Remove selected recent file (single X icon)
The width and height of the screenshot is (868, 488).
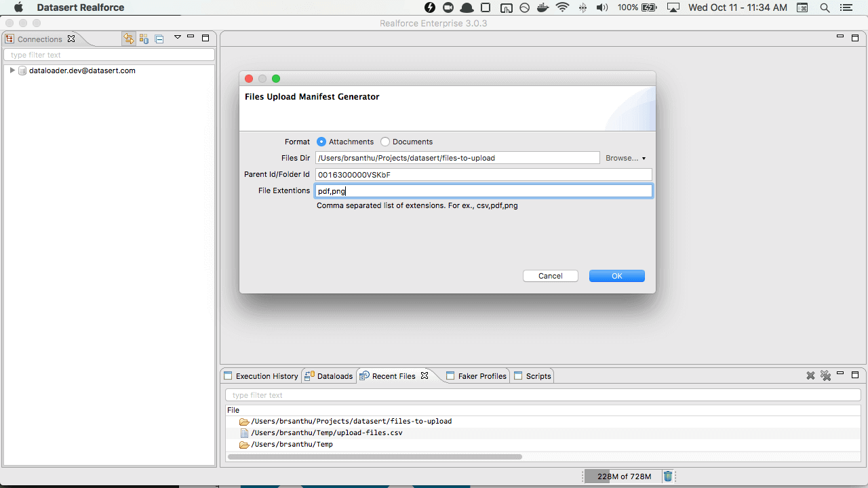pos(810,375)
